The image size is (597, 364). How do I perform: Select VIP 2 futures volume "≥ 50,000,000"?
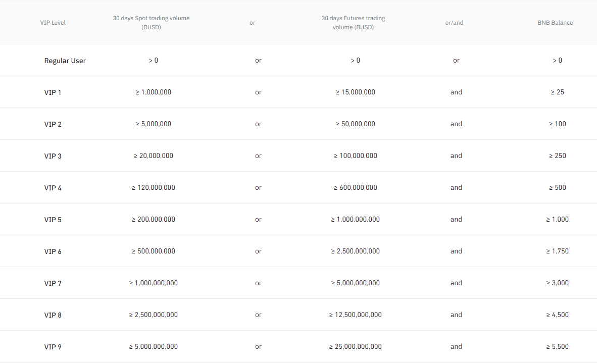355,124
